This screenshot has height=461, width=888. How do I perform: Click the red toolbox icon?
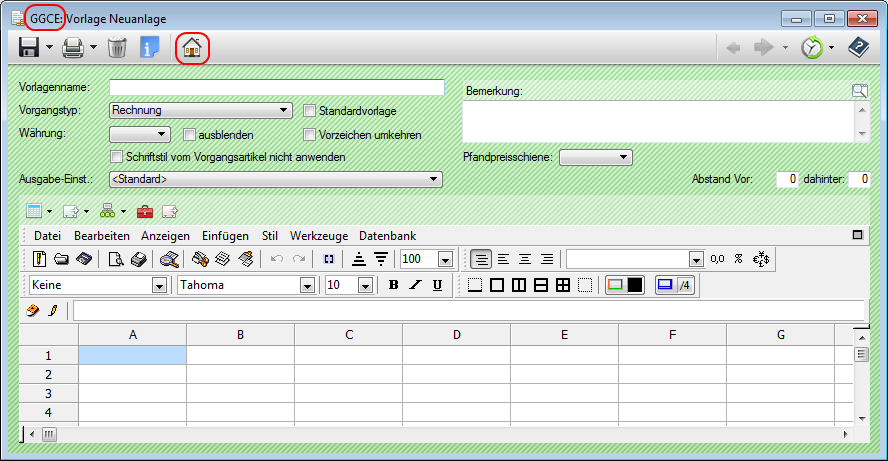[145, 211]
